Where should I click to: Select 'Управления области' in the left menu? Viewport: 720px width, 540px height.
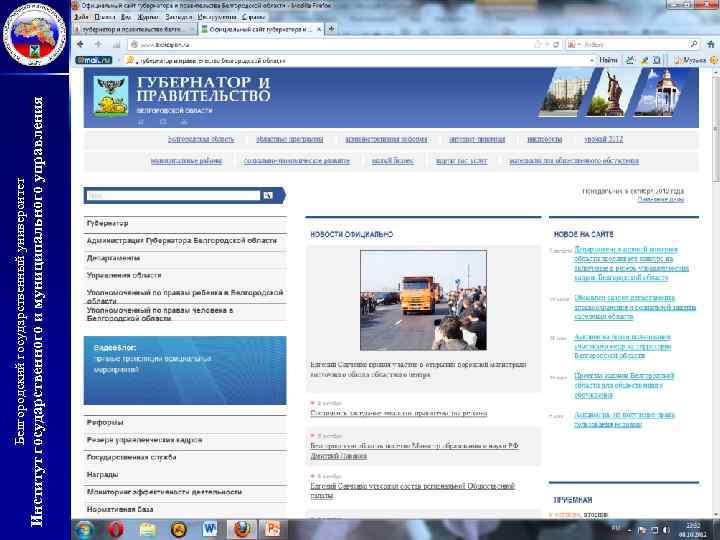tap(185, 276)
